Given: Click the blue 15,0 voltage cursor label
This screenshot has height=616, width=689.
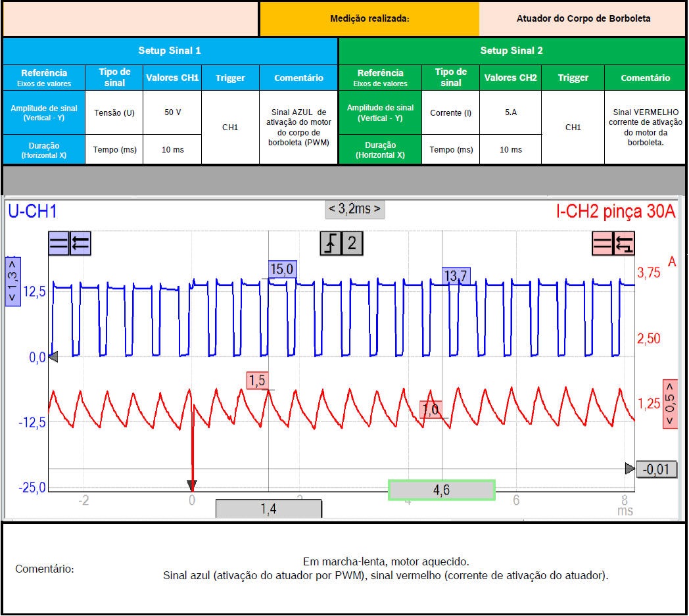Looking at the screenshot, I should (283, 268).
